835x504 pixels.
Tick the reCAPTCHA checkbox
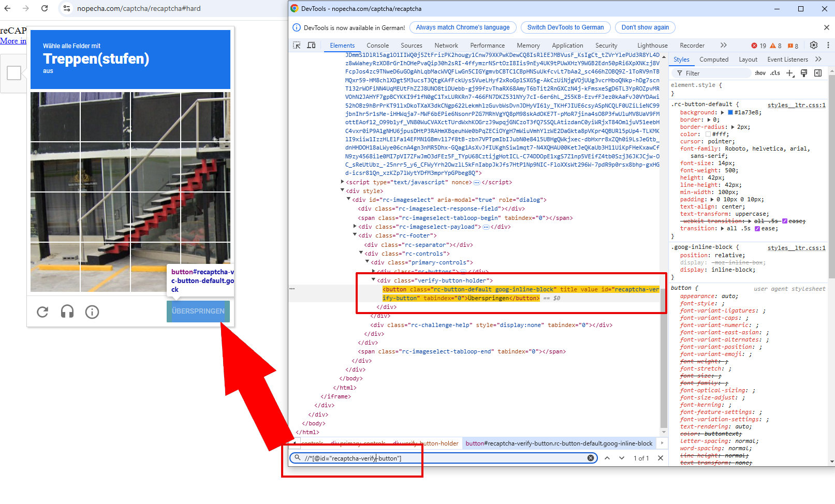[x=14, y=73]
